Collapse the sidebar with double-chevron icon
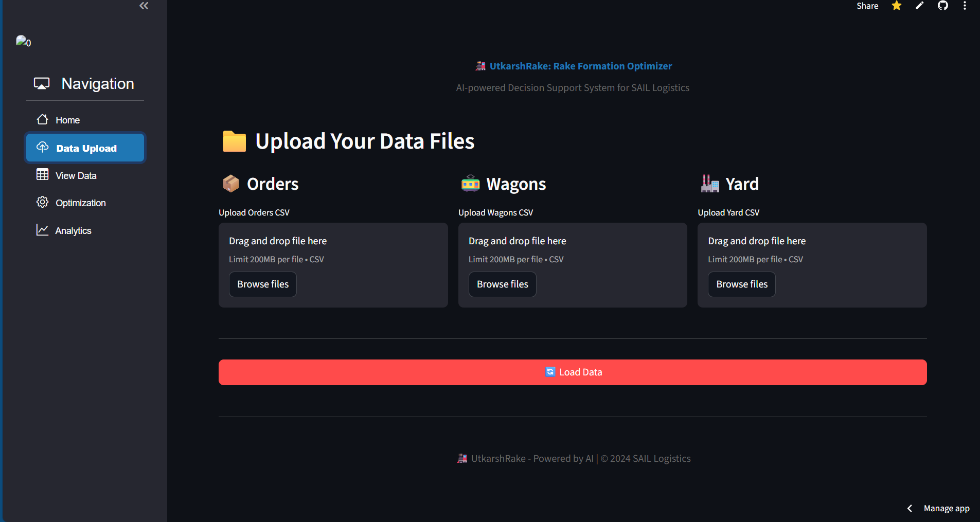This screenshot has width=980, height=522. pyautogui.click(x=144, y=6)
